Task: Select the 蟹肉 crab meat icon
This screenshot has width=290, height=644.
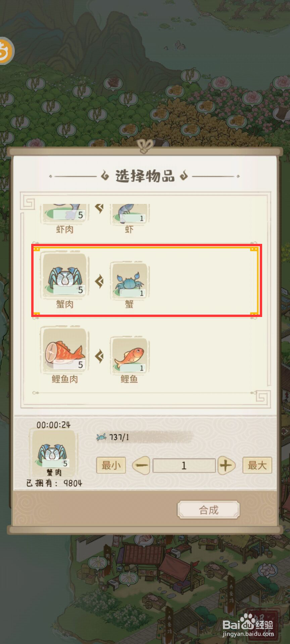Action: [x=65, y=275]
